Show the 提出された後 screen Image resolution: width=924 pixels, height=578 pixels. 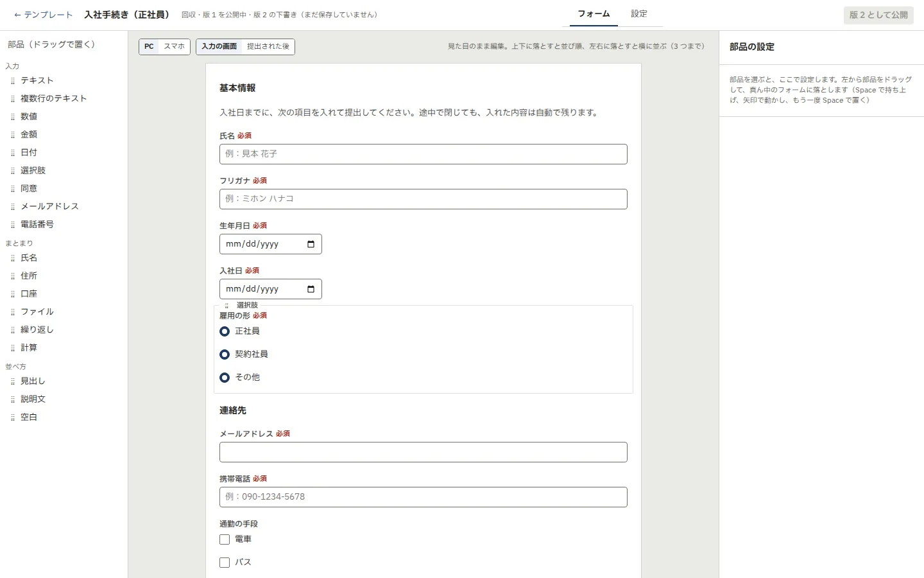268,46
